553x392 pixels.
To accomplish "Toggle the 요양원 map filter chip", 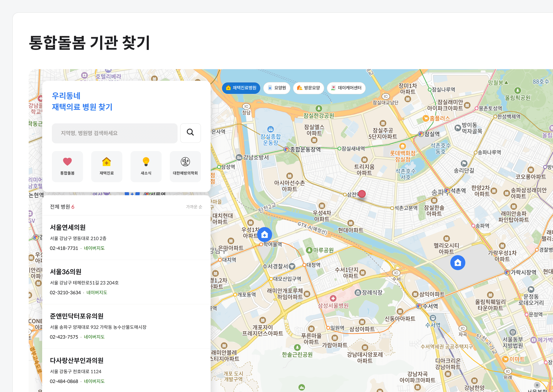I will (277, 88).
